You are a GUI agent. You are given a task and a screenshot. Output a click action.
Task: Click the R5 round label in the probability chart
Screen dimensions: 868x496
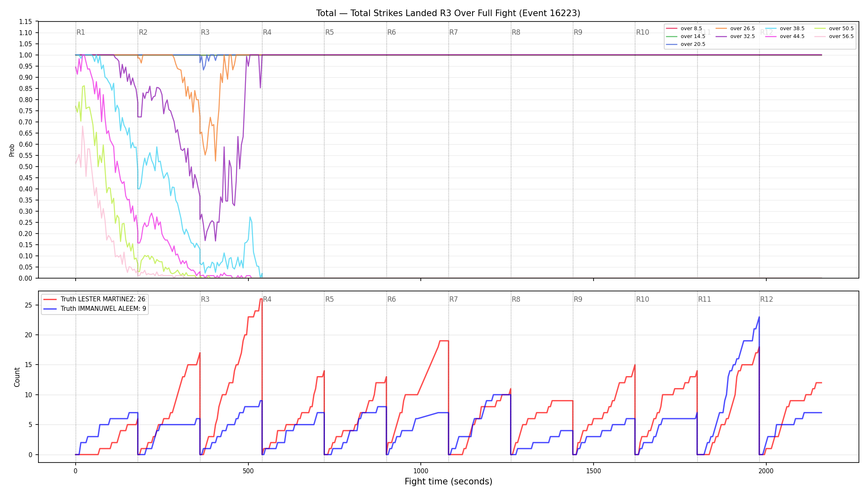(x=329, y=32)
